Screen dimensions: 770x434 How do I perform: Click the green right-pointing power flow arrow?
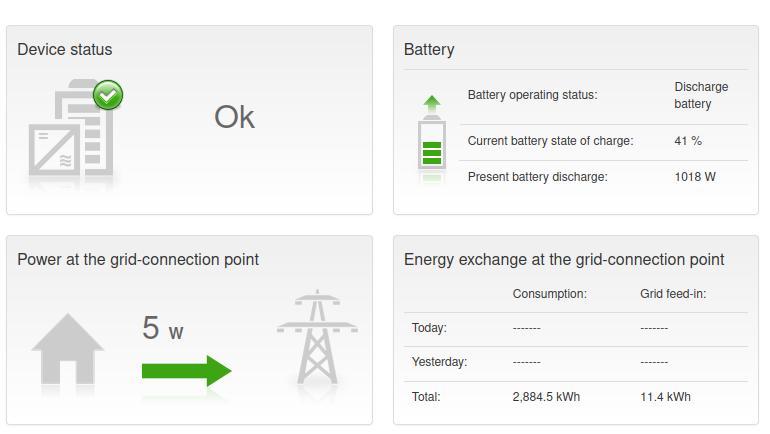click(x=187, y=371)
